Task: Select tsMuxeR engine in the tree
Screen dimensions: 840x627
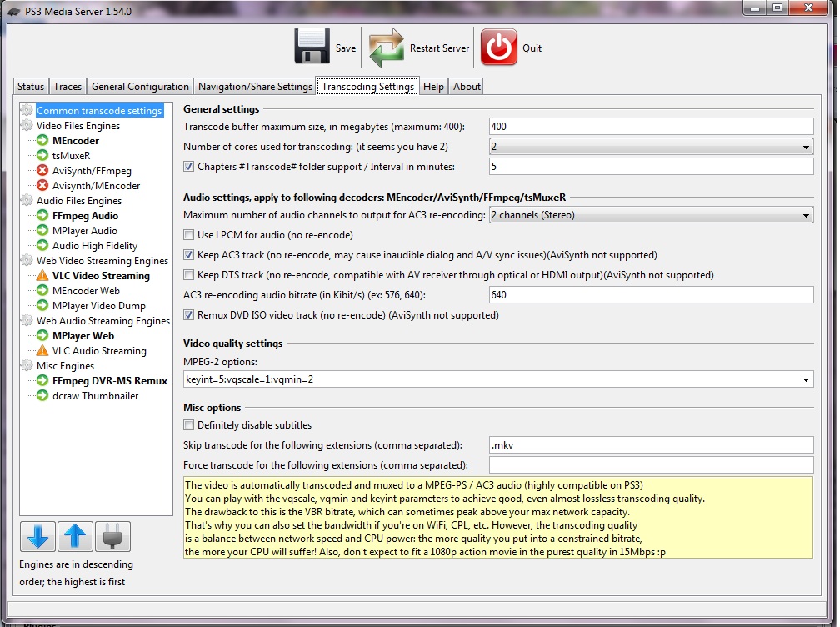Action: pyautogui.click(x=72, y=155)
